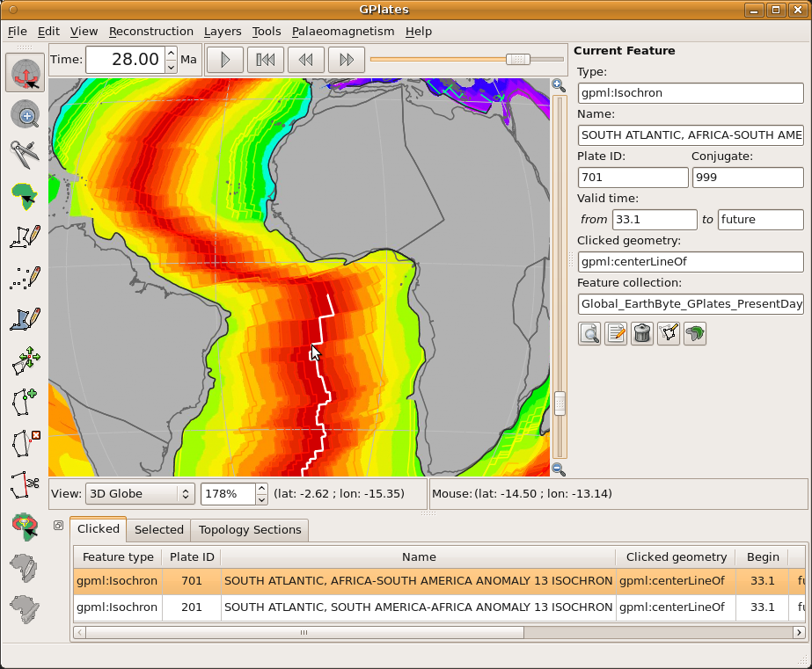This screenshot has height=669, width=812.
Task: Select the table row with Plate ID 201
Action: (439, 607)
